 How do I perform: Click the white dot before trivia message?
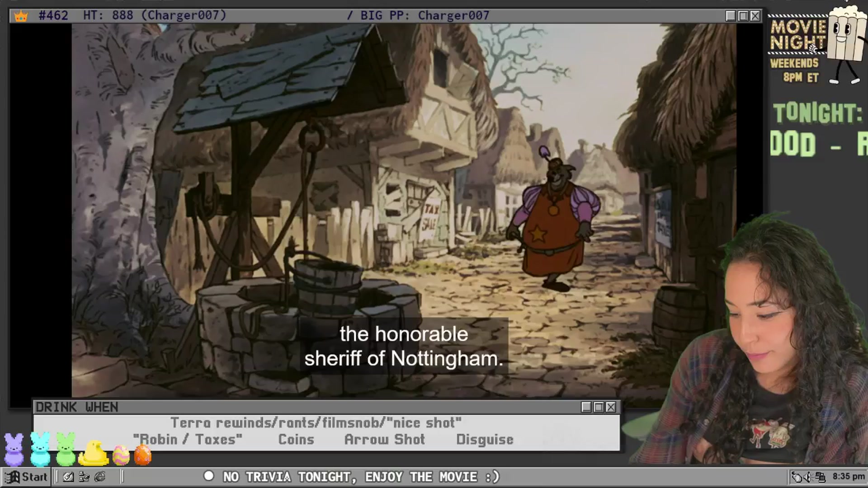tap(209, 476)
